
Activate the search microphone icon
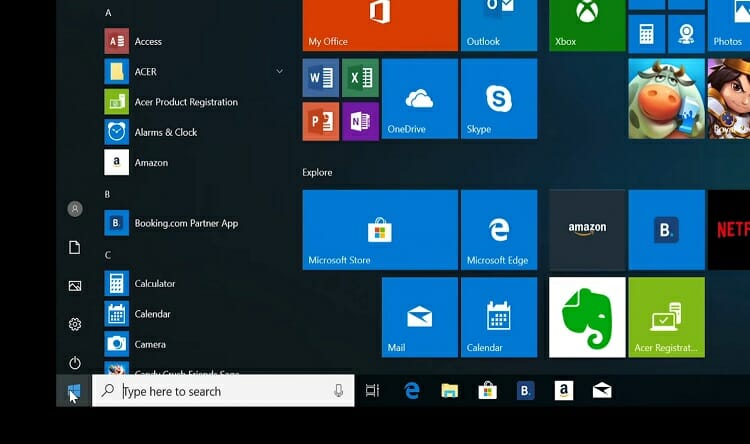(339, 391)
